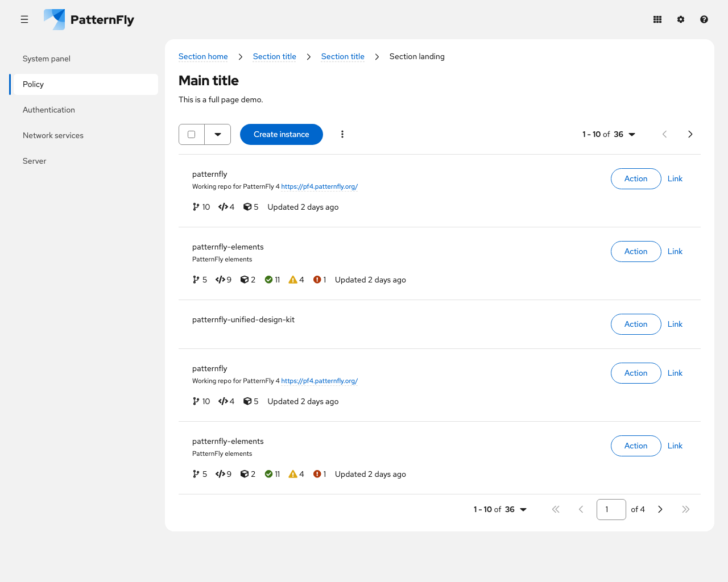Image resolution: width=728 pixels, height=582 pixels.
Task: Click Action for first patternfly-elements row
Action: click(x=636, y=251)
